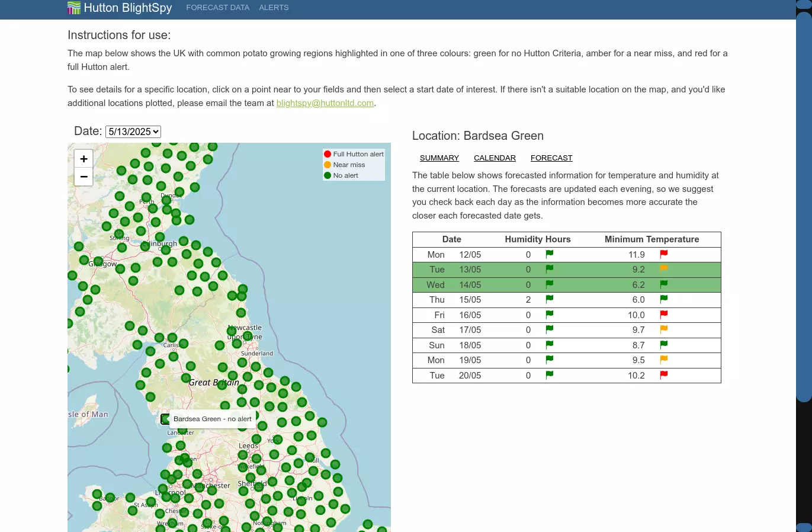The height and width of the screenshot is (532, 812).
Task: Click amber temperature flag for Tue 13/05
Action: point(664,269)
